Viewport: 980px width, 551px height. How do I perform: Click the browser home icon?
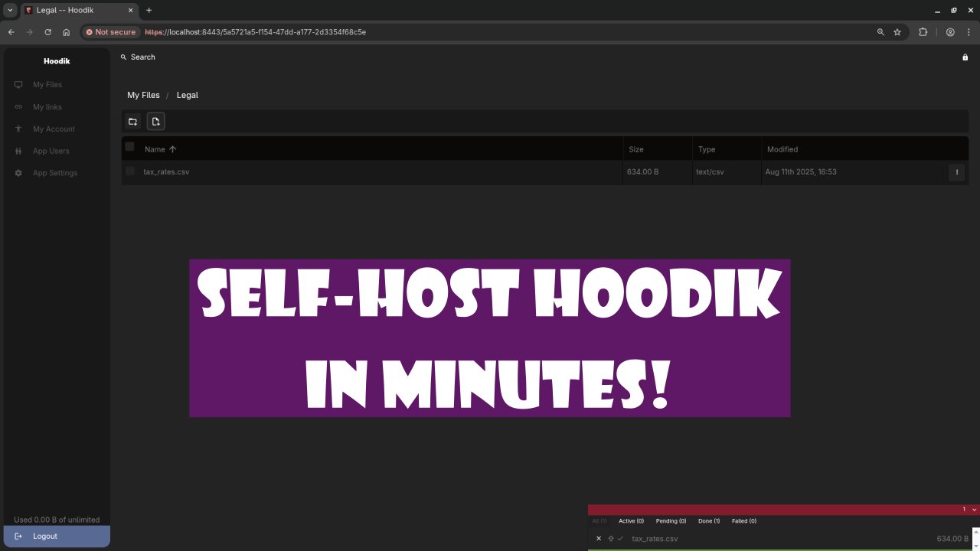click(67, 32)
